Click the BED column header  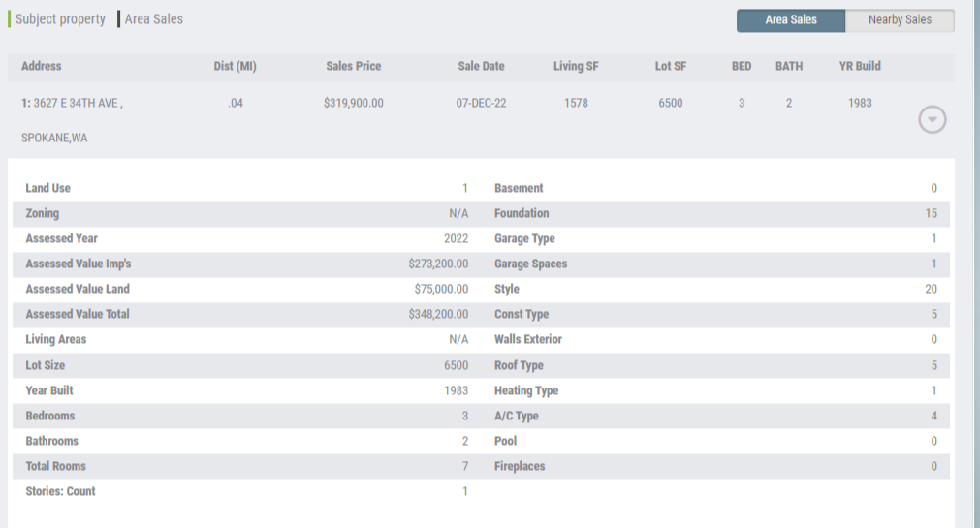(742, 66)
